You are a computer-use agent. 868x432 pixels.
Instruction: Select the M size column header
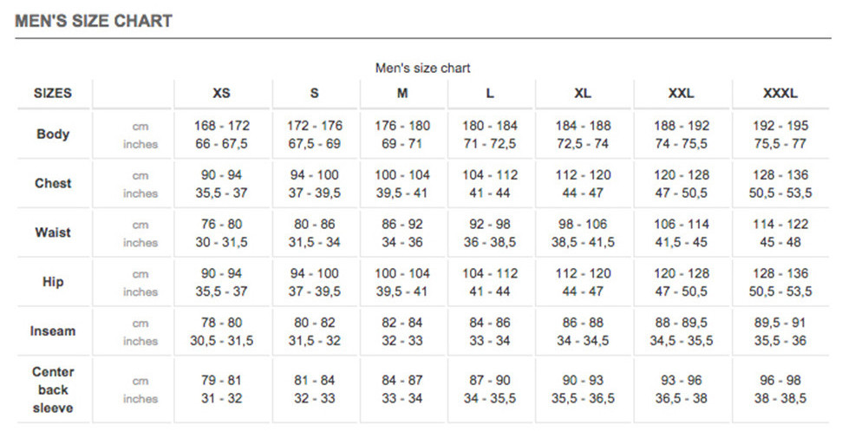[402, 93]
